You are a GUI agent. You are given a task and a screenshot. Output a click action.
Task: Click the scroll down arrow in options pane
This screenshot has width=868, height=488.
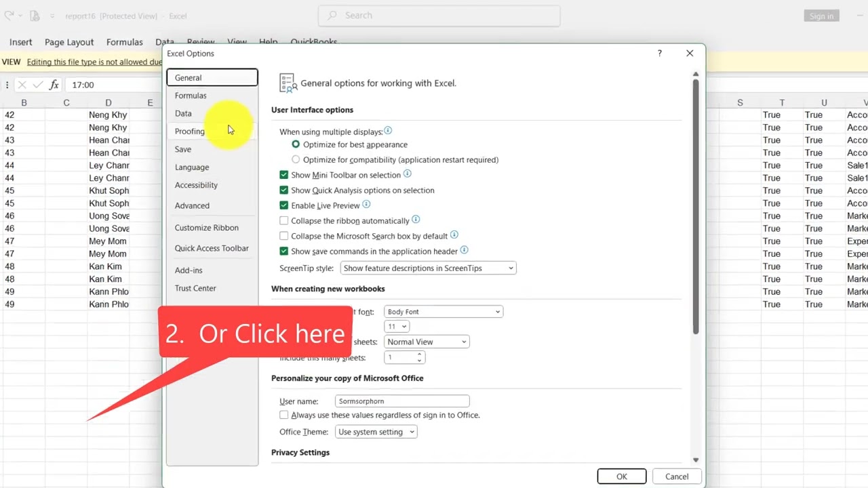click(696, 460)
